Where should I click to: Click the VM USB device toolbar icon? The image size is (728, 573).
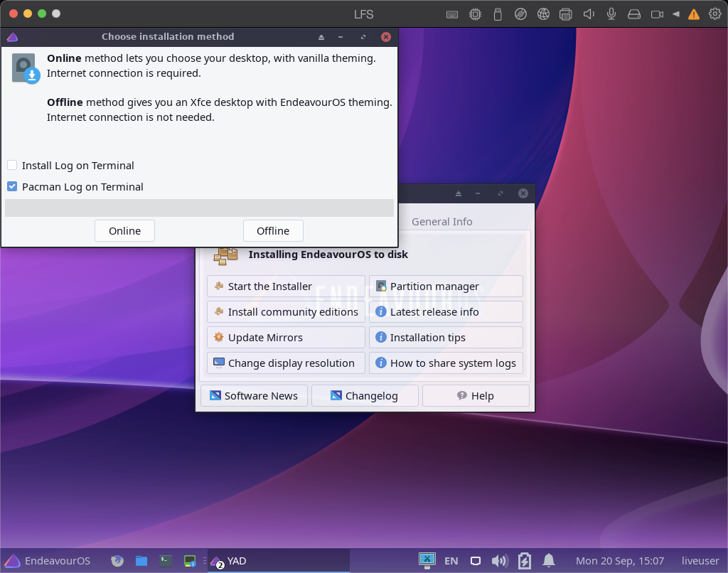(498, 14)
